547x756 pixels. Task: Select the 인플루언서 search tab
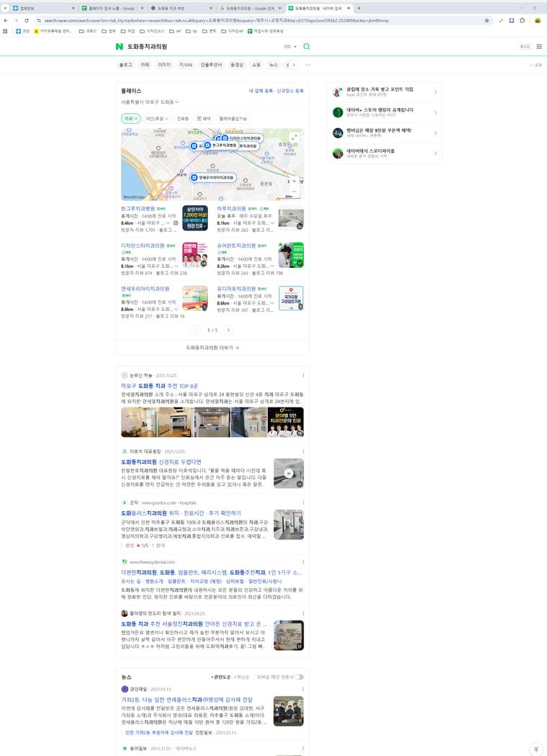pos(211,65)
